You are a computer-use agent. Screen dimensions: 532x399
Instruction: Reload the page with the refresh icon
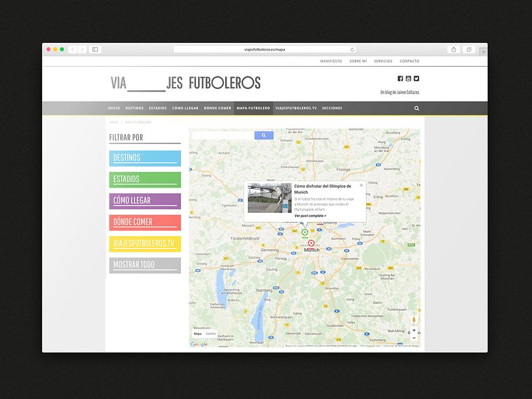click(352, 49)
